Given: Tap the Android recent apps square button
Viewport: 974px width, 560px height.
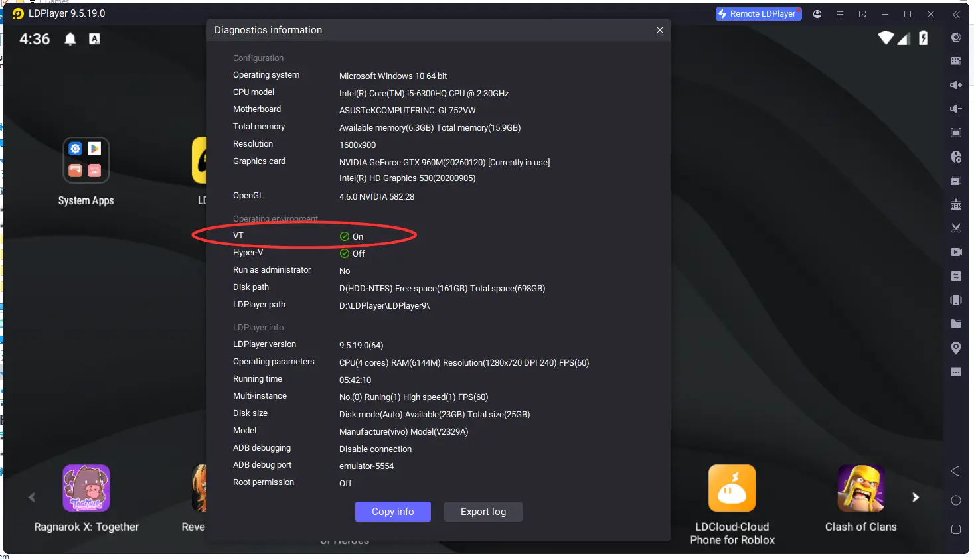Looking at the screenshot, I should (x=955, y=529).
